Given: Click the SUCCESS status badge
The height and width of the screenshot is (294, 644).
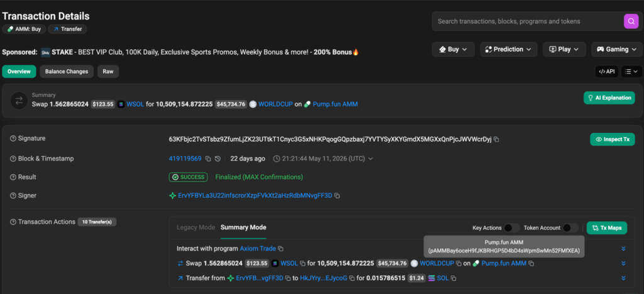Looking at the screenshot, I should click(x=188, y=178).
